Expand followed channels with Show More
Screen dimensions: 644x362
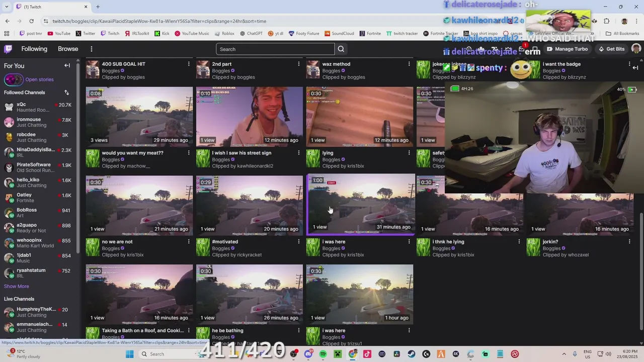[x=17, y=286]
